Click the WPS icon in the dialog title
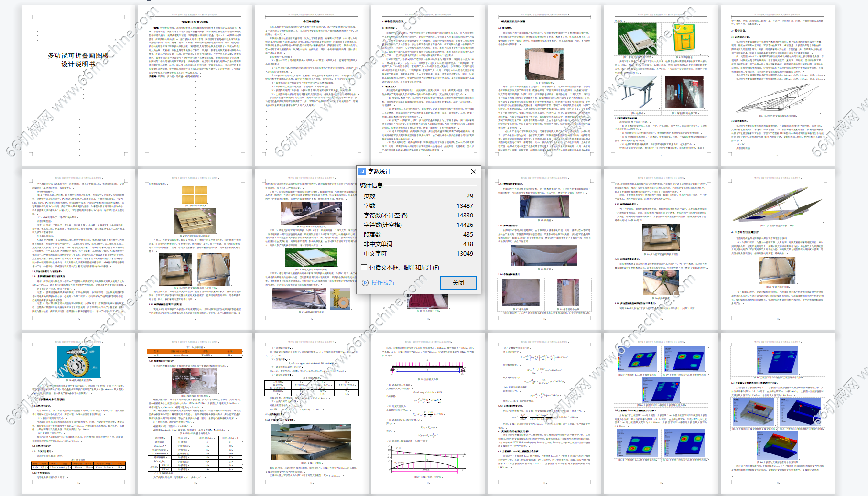Image resolution: width=868 pixels, height=496 pixels. (362, 172)
